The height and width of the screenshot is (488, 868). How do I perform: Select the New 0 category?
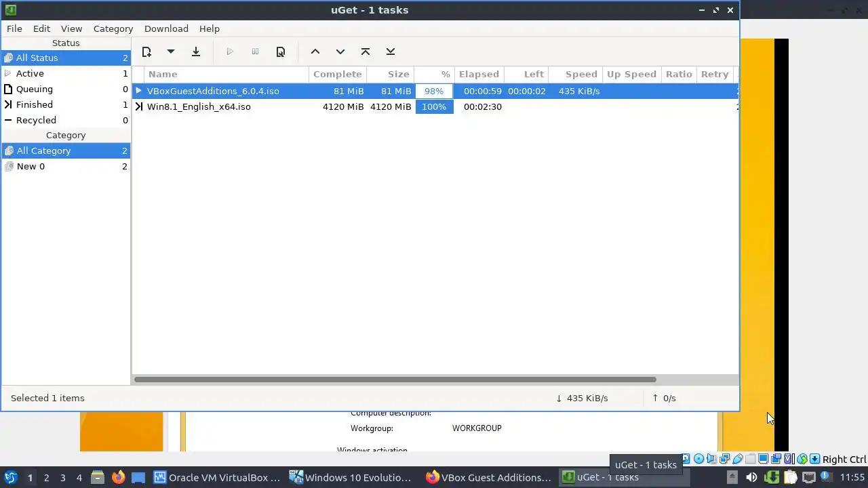66,166
